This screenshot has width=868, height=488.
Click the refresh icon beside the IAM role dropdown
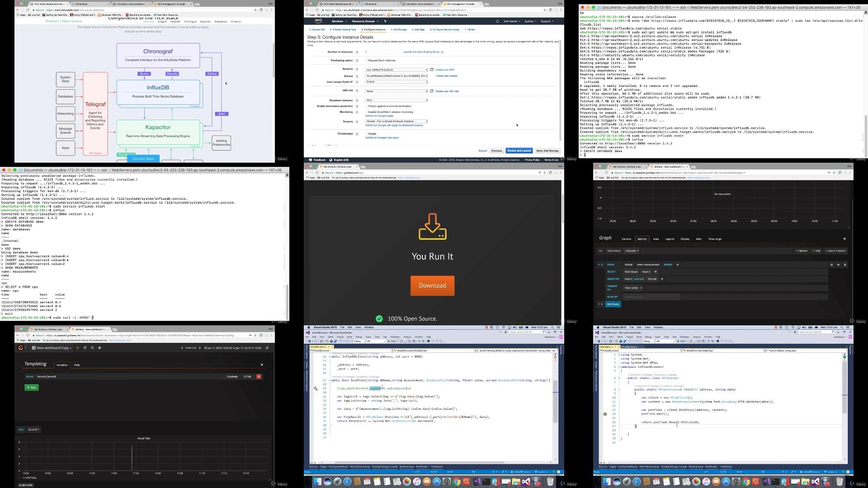(432, 91)
